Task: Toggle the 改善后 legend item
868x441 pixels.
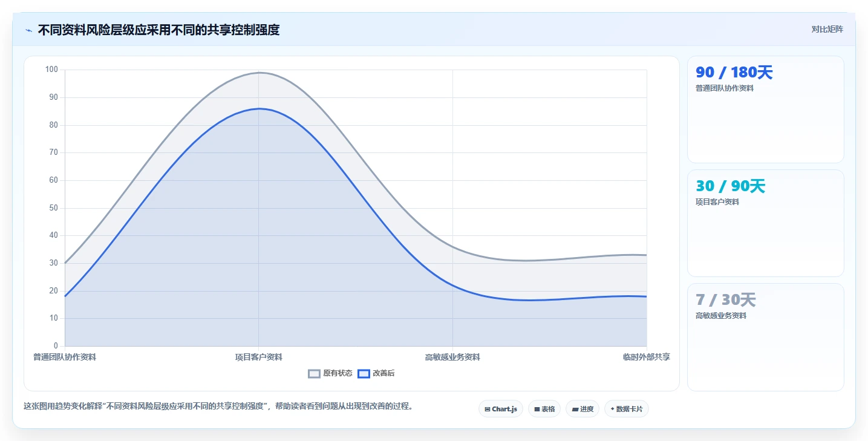Action: coord(376,373)
